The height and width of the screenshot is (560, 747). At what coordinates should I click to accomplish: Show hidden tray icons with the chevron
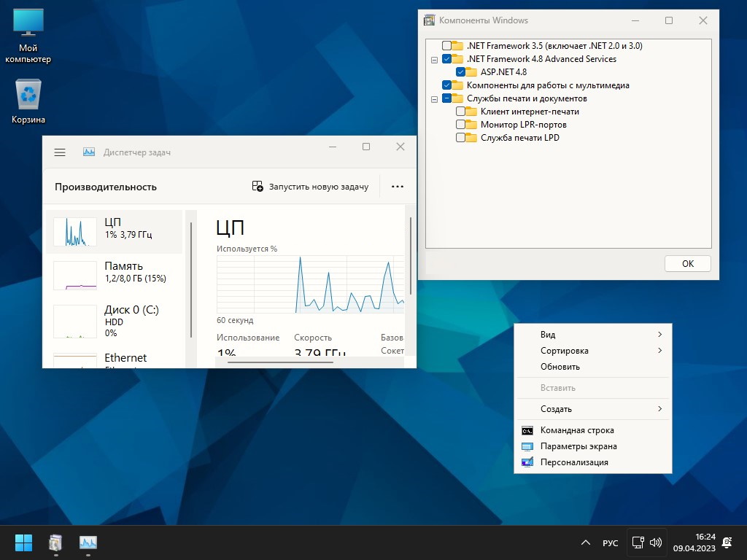tap(585, 542)
